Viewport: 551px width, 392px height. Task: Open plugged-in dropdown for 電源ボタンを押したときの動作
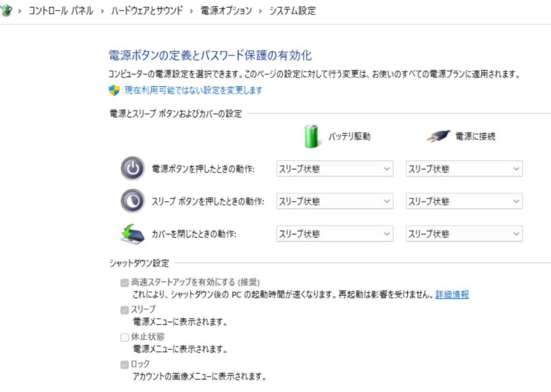464,169
